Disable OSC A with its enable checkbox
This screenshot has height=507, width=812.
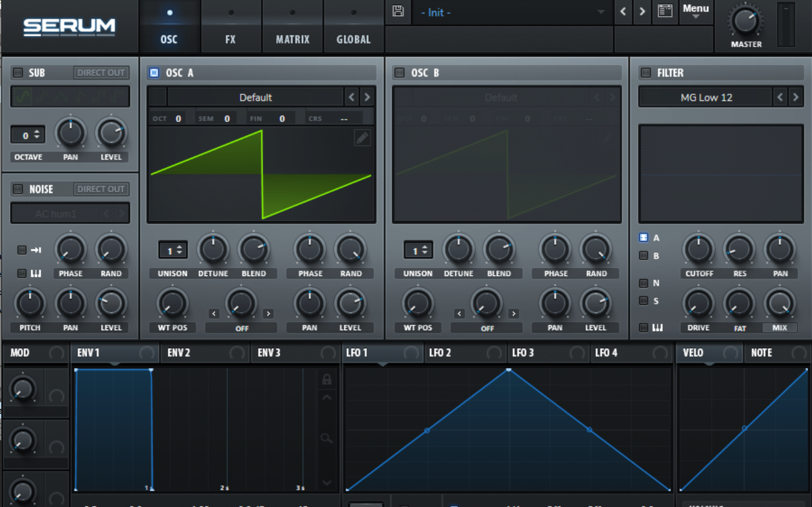point(154,73)
